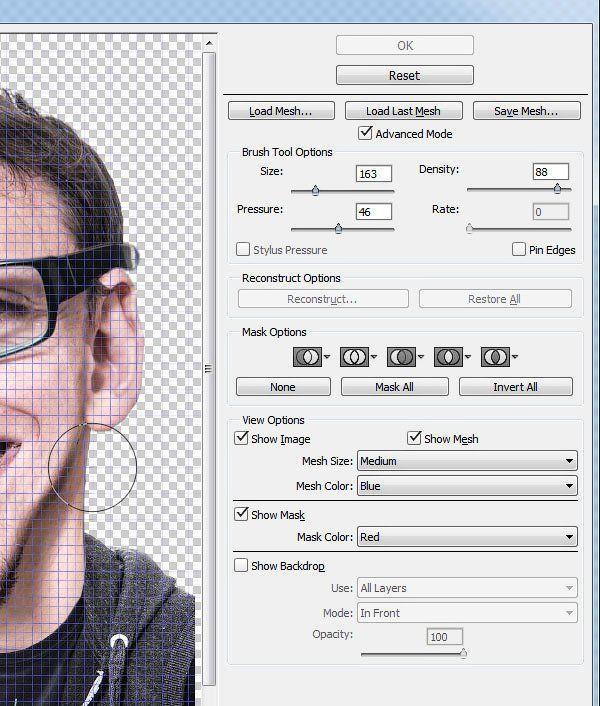Click the backdrop Opacity slider handle

463,653
